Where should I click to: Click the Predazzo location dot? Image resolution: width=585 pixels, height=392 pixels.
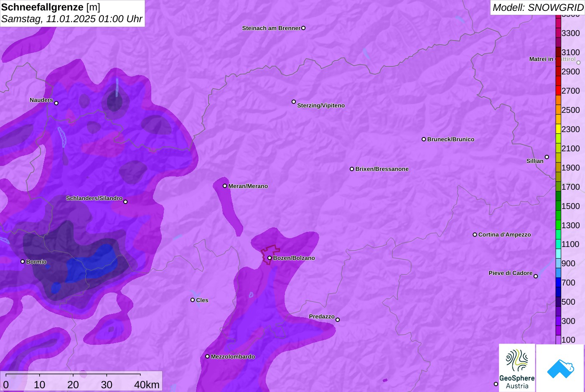pyautogui.click(x=338, y=320)
